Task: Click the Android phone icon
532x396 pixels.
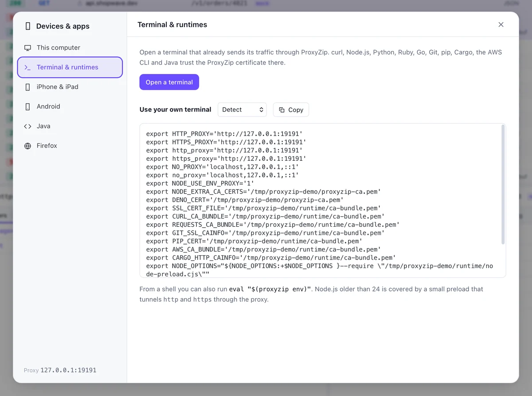Action: 27,106
